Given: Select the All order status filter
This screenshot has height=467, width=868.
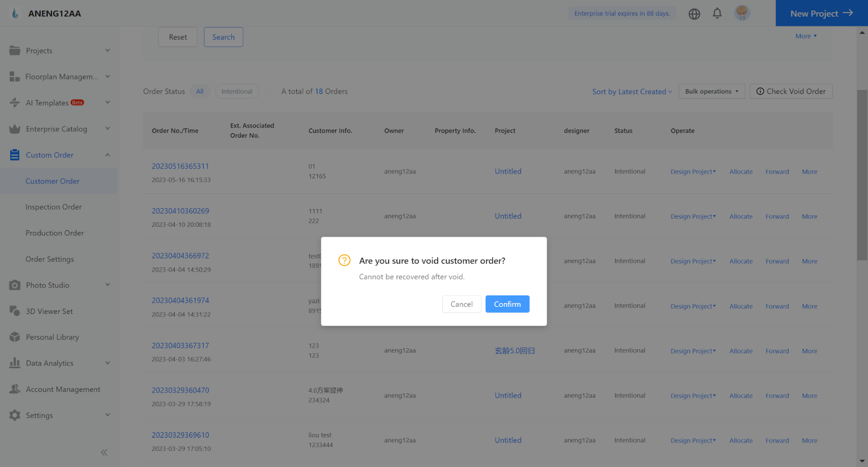Looking at the screenshot, I should coord(200,92).
